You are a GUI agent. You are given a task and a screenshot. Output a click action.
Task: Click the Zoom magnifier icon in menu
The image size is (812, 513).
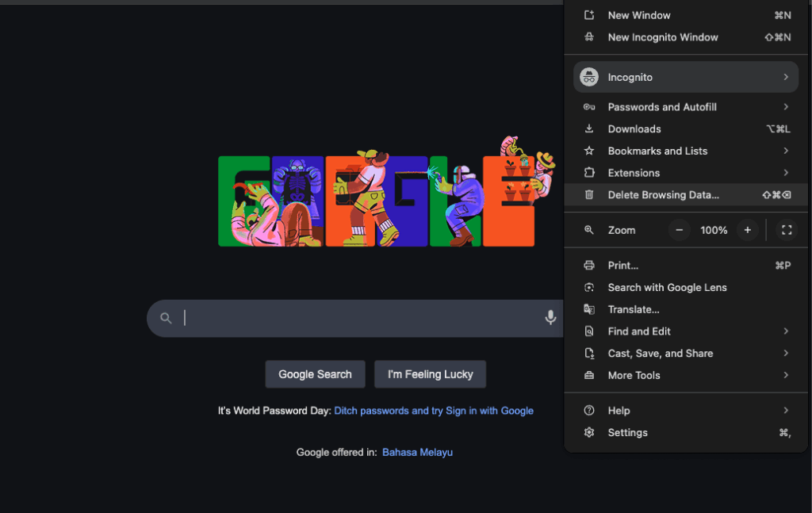589,230
